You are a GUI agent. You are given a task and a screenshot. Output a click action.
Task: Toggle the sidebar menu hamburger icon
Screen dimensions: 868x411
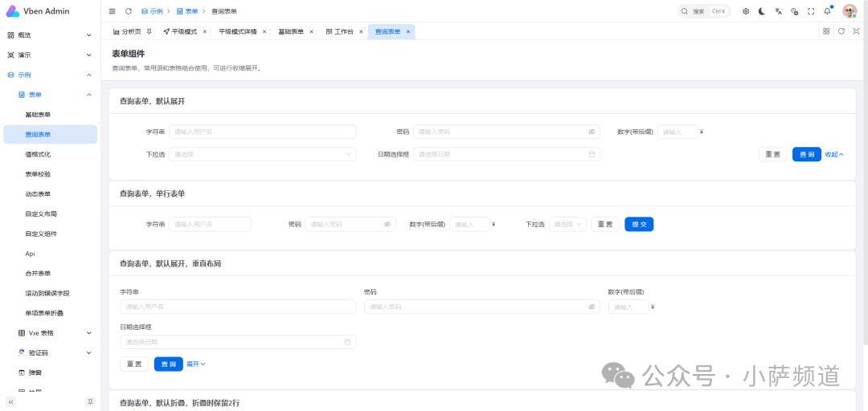(113, 11)
